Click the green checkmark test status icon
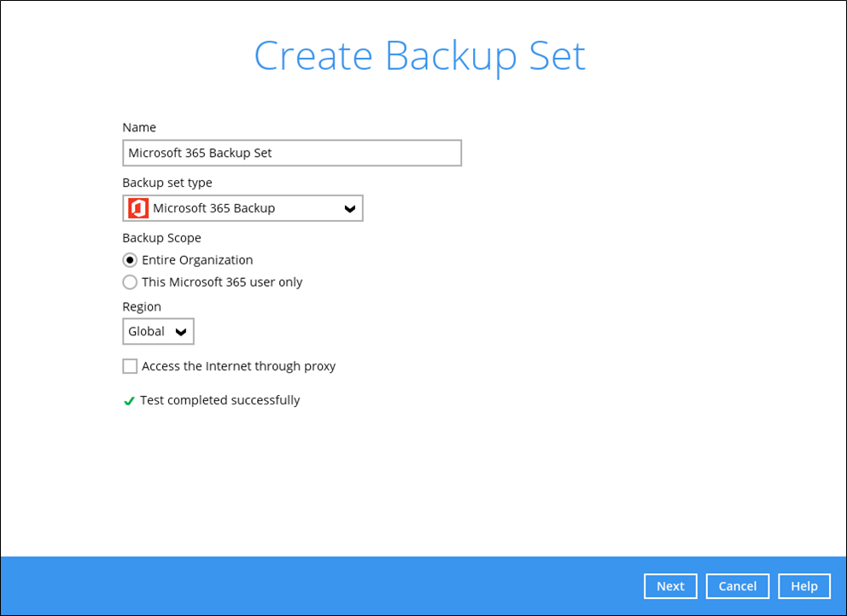The image size is (847, 616). click(x=129, y=401)
